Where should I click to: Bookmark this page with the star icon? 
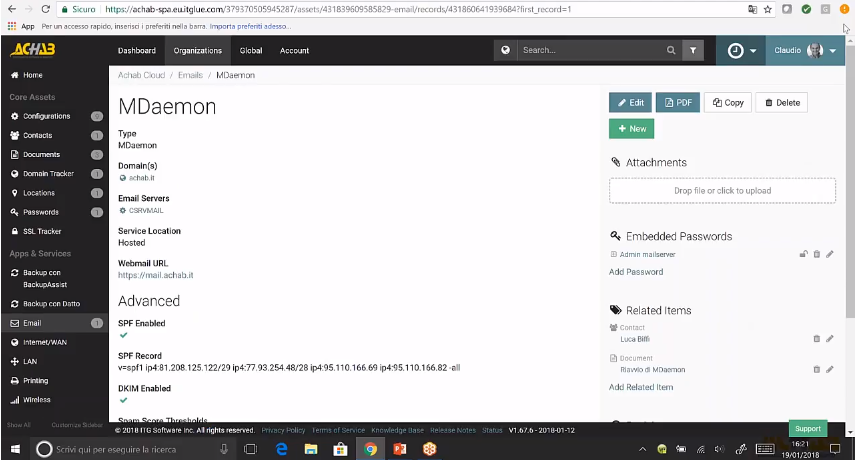[767, 9]
